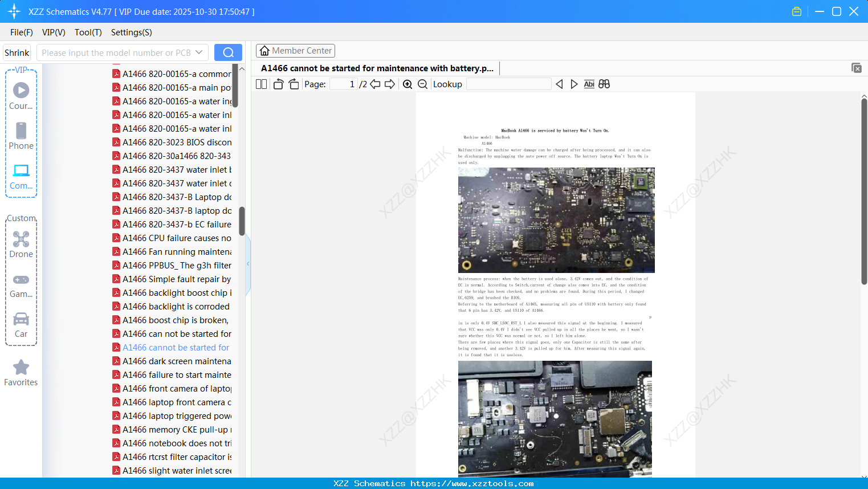Open 'A1466 backlight is corroded' file
This screenshot has width=868, height=489.
point(172,307)
